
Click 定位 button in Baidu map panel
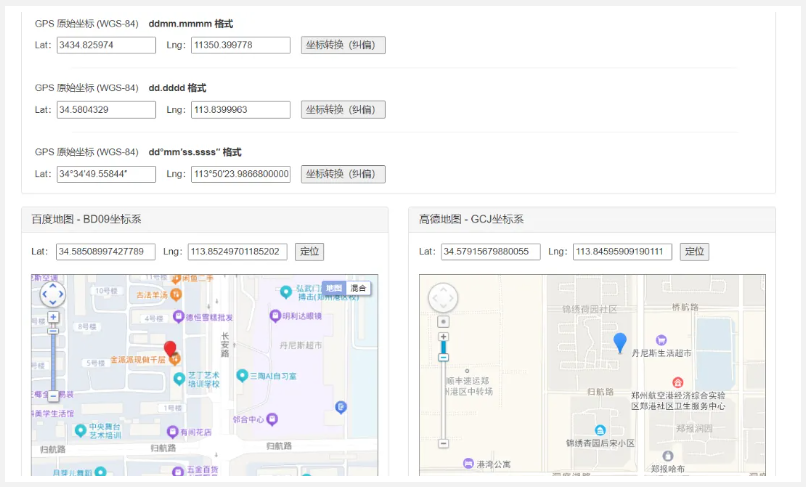(309, 251)
